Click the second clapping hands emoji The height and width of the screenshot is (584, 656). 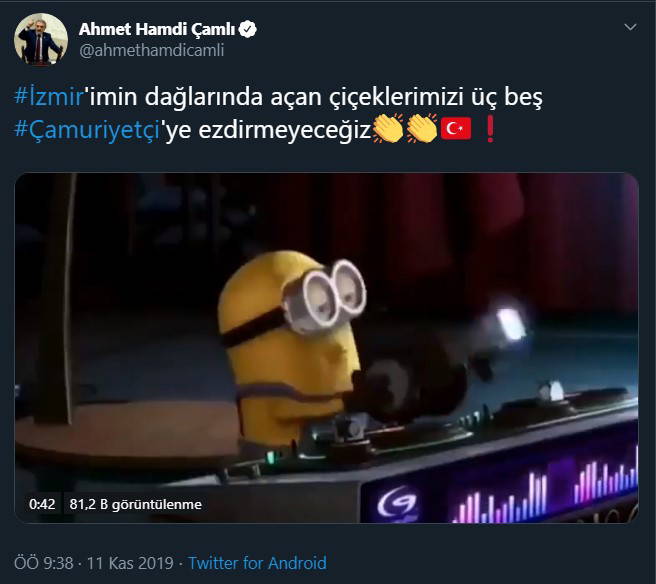422,129
